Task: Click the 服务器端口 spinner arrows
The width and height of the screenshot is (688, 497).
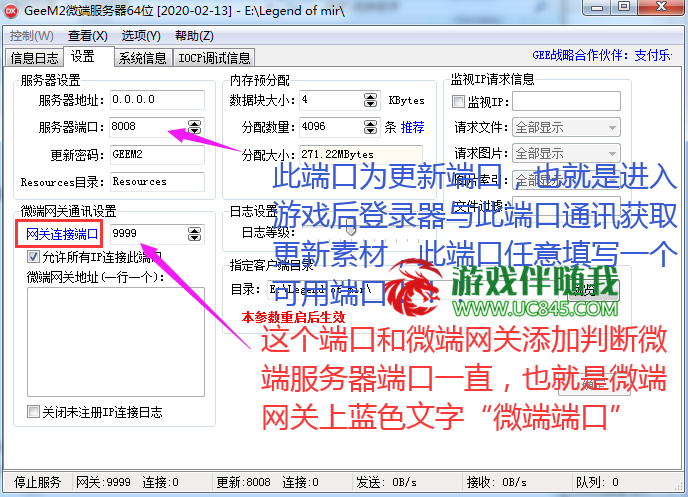Action: pyautogui.click(x=194, y=127)
